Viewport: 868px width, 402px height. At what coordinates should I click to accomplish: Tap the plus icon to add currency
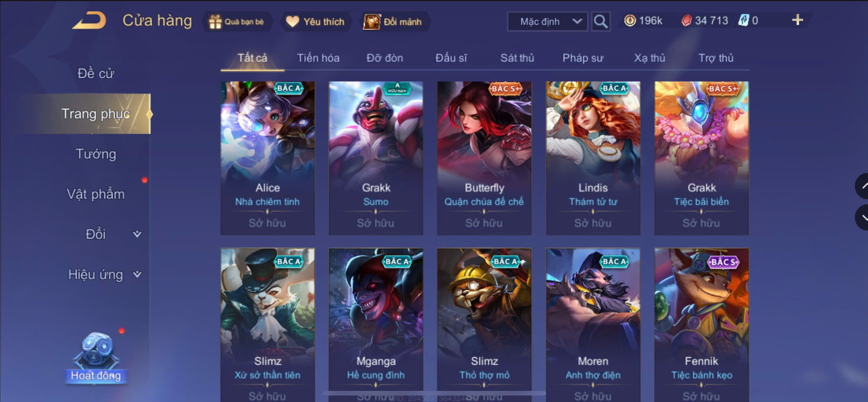[797, 20]
